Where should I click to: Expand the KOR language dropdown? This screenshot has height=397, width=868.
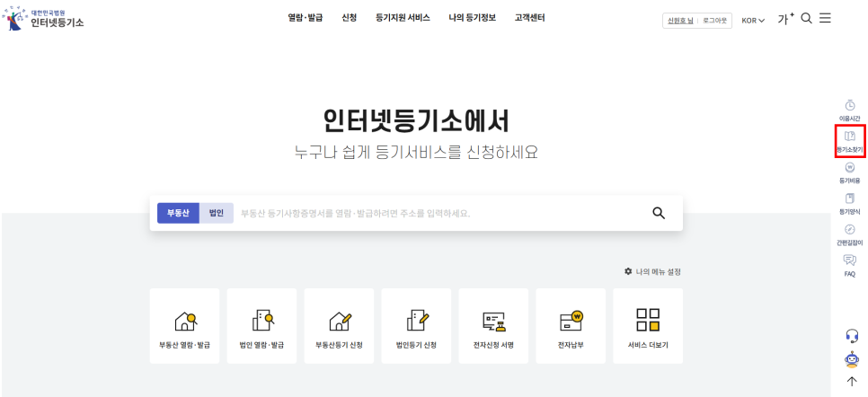pos(753,20)
